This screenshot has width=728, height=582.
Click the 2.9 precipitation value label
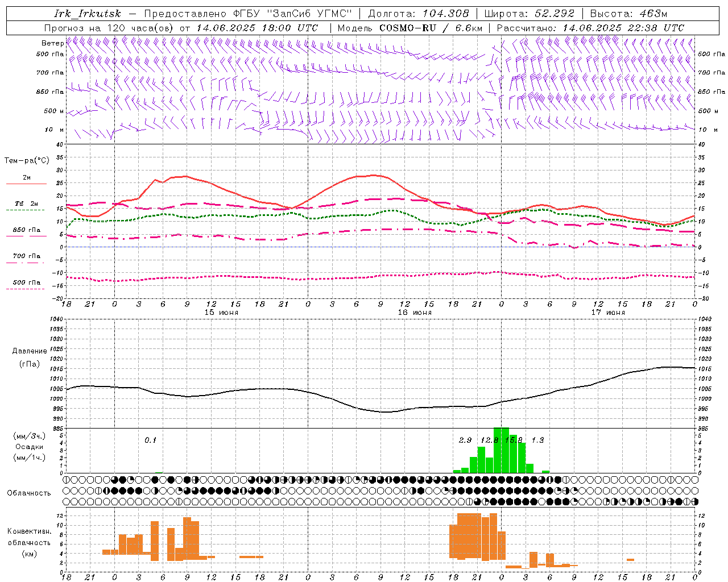pos(465,440)
